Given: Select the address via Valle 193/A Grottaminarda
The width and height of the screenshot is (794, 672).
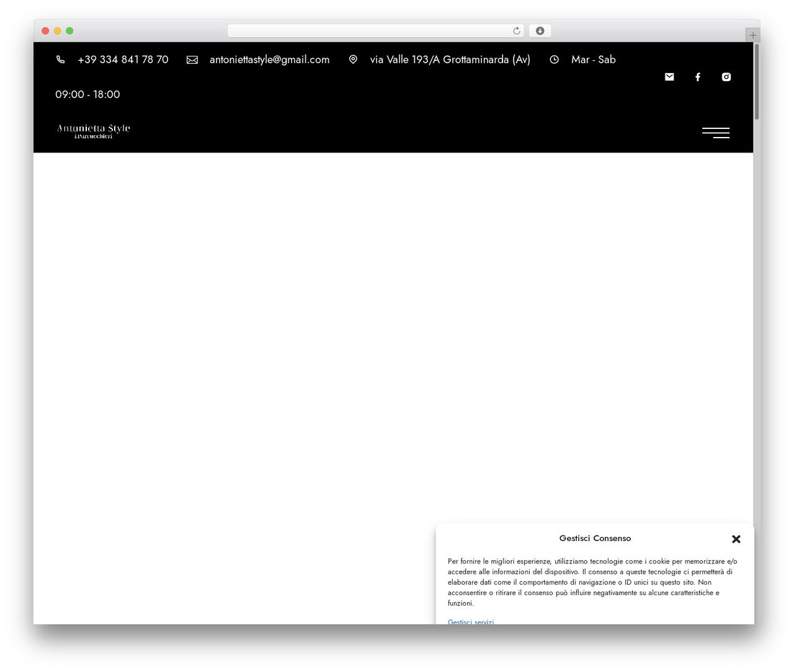Looking at the screenshot, I should coord(450,60).
